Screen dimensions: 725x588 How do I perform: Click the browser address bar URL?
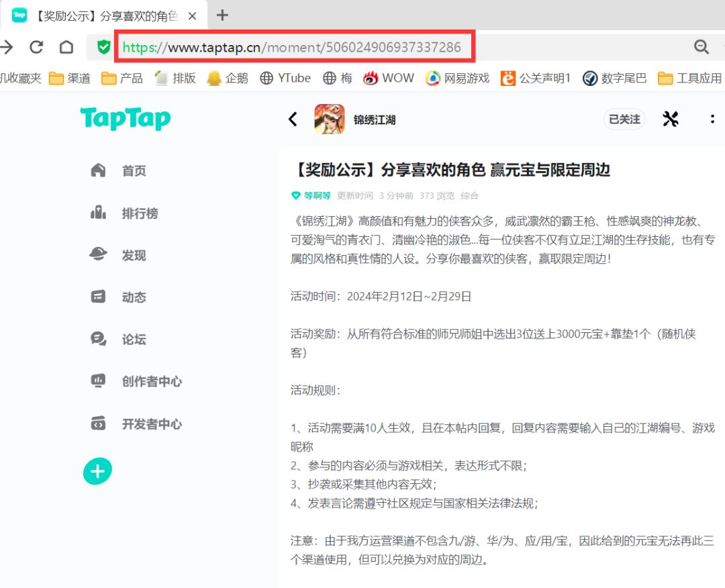[292, 47]
